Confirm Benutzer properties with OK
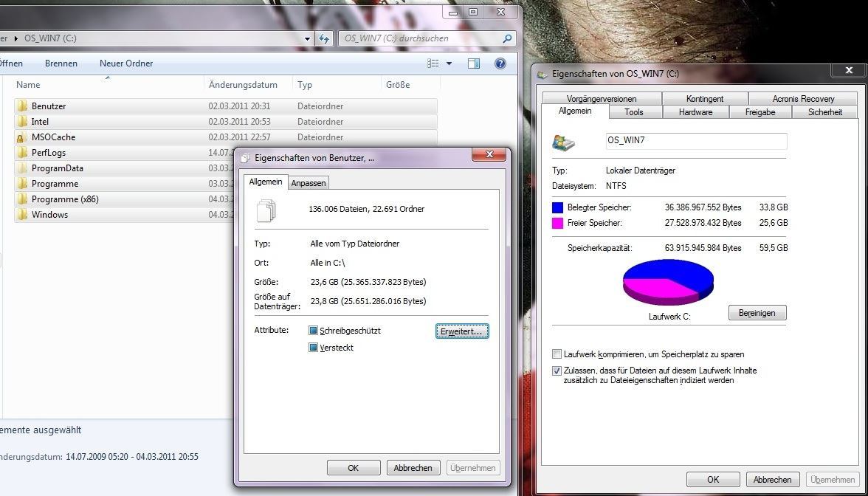Screen dimensions: 868x496 click(x=354, y=468)
